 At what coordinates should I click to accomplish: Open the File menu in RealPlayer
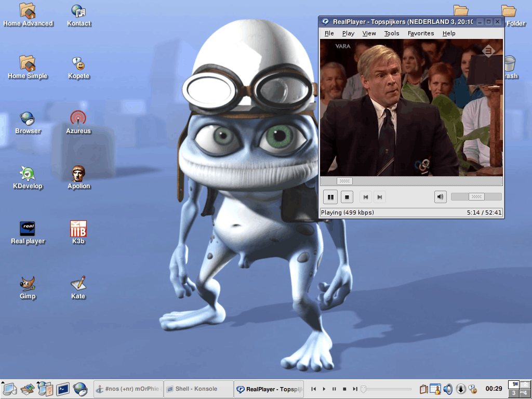pyautogui.click(x=329, y=33)
